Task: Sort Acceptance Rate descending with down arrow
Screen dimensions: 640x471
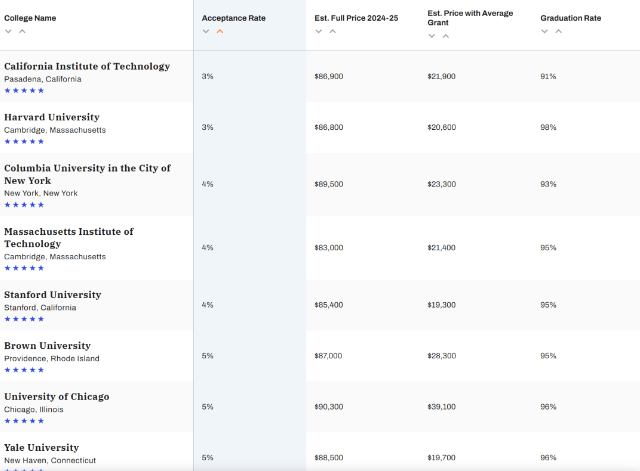Action: pyautogui.click(x=206, y=31)
